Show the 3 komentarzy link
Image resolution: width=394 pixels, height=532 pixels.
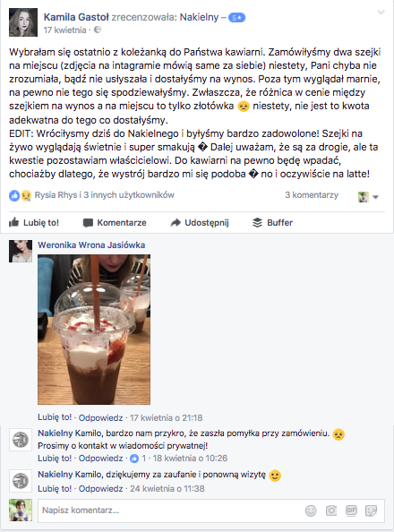pyautogui.click(x=312, y=194)
